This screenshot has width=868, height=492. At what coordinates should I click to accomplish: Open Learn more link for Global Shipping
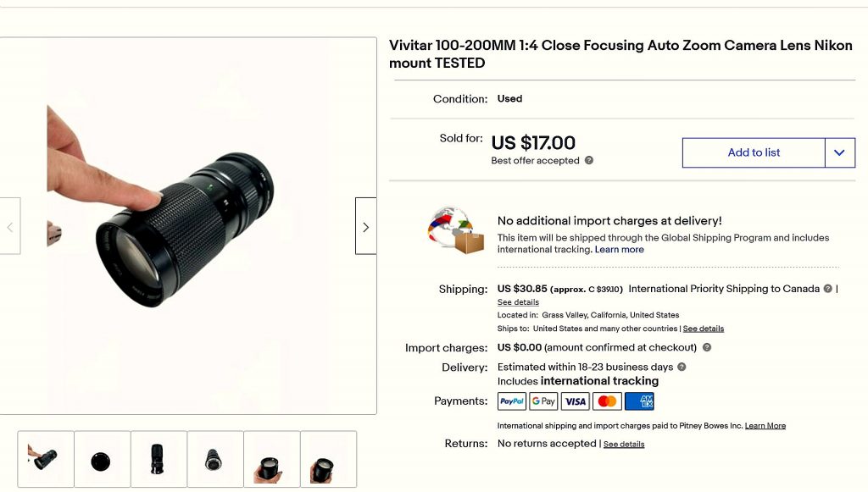click(x=619, y=250)
